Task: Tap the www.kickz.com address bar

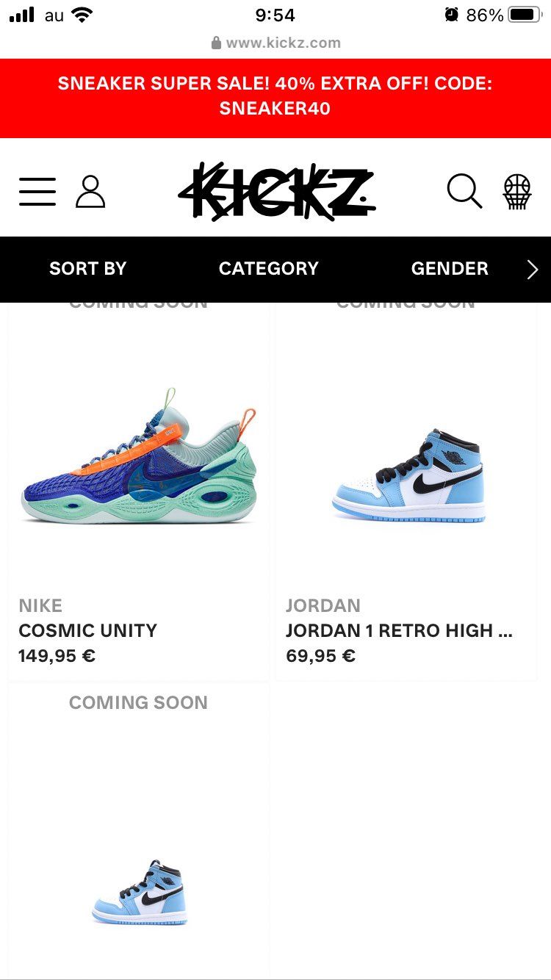Action: click(x=275, y=43)
